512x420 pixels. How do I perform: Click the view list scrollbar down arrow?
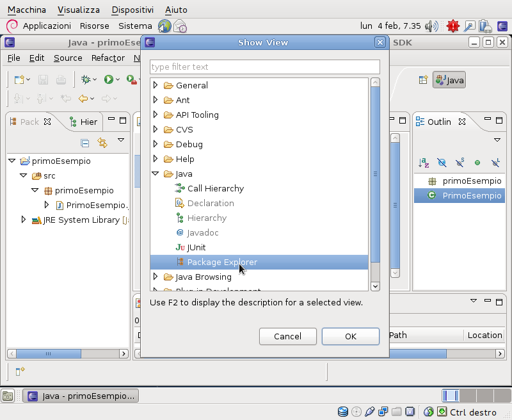pos(375,286)
